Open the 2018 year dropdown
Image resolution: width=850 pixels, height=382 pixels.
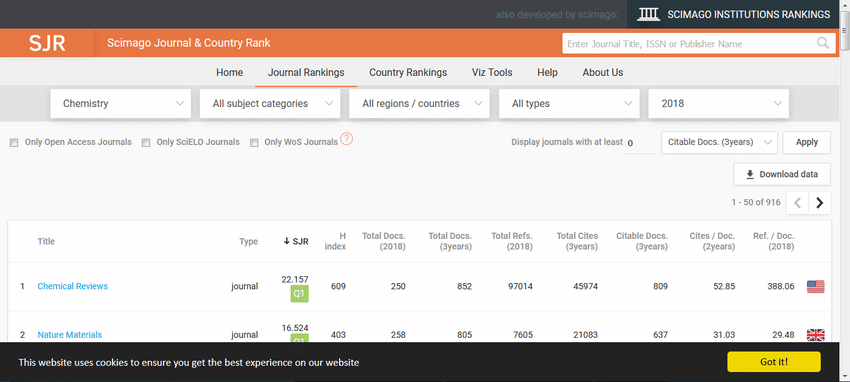pyautogui.click(x=719, y=103)
